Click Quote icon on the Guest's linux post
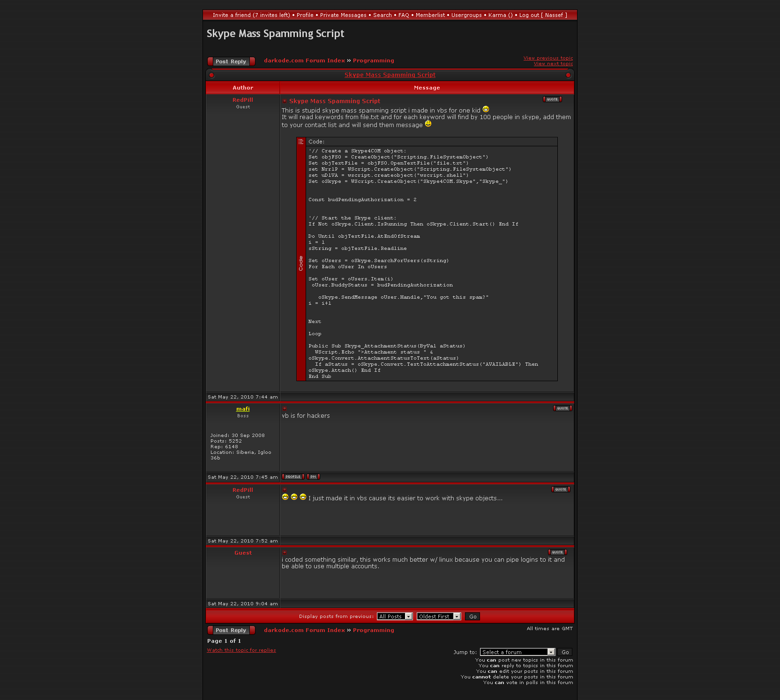The image size is (780, 700). tap(557, 552)
